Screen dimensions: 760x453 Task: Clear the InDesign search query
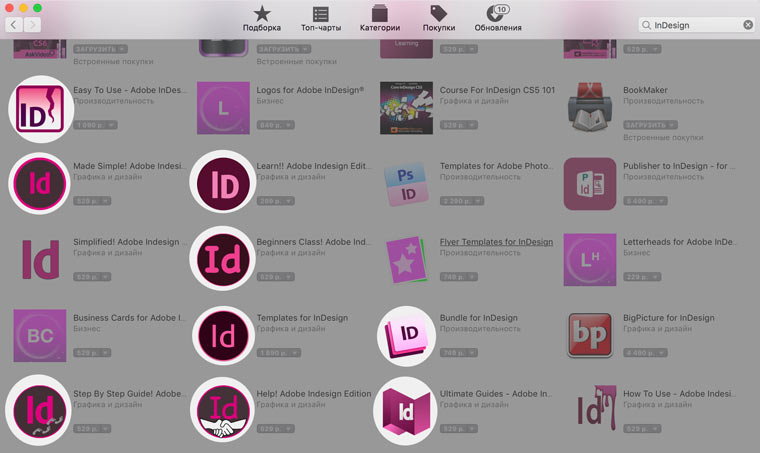pos(748,25)
